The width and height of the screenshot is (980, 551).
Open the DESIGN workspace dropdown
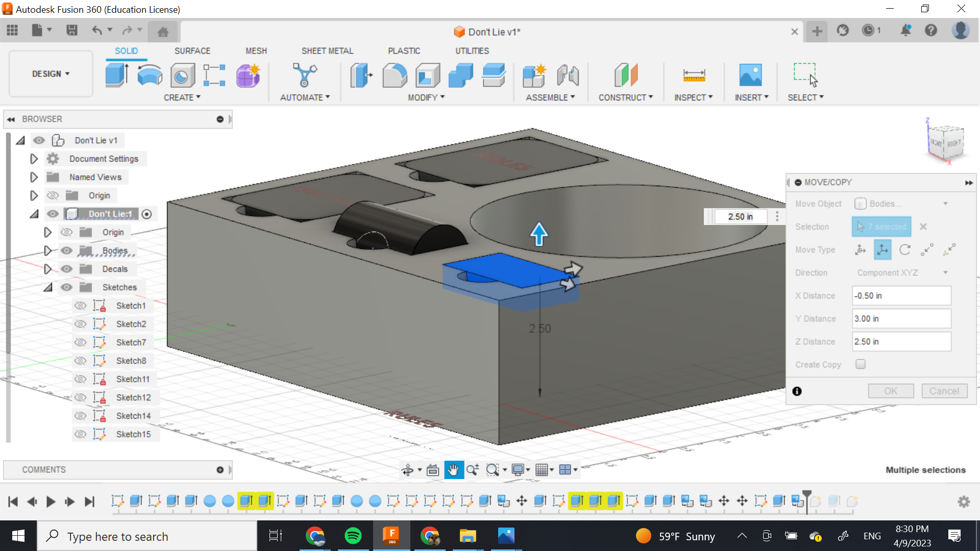51,74
